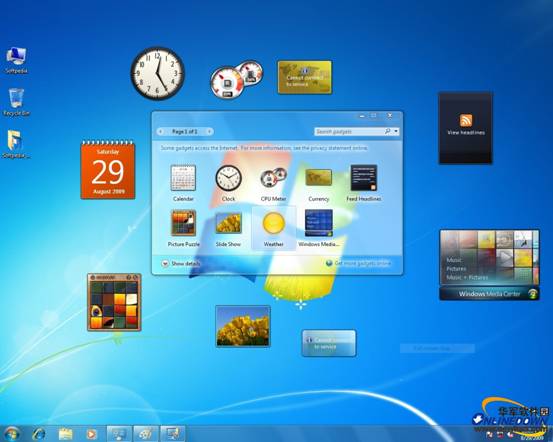Select the CPU Meter gadget in gallery
The image size is (553, 442).
(x=273, y=183)
